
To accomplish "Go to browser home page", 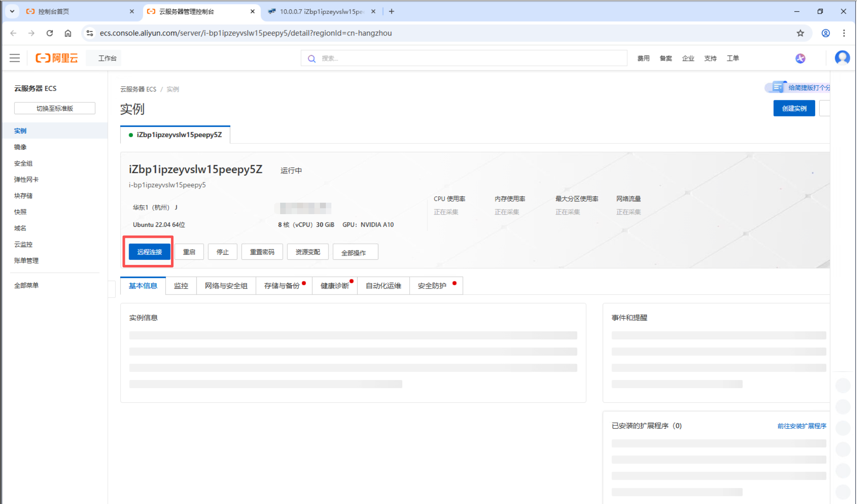I will coord(68,33).
